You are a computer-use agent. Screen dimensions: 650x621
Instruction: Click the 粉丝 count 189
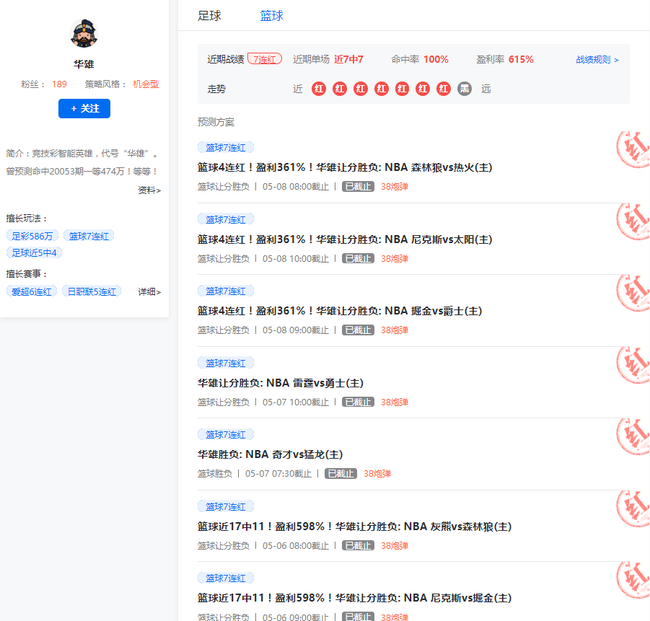point(59,84)
